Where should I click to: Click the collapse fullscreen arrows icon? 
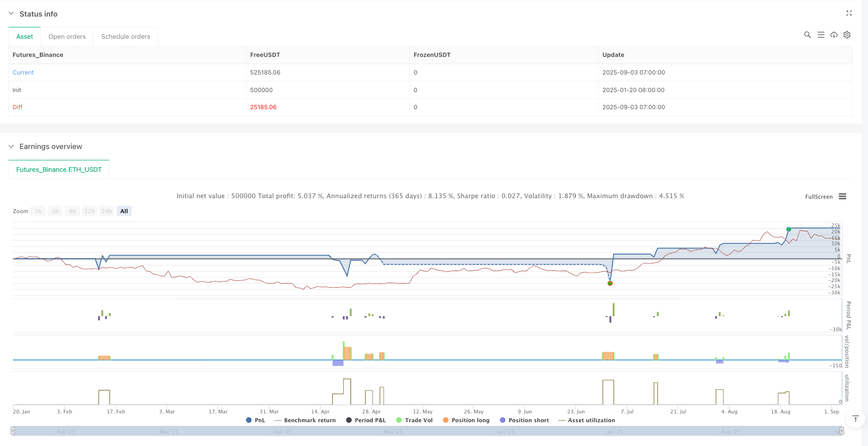(848, 13)
